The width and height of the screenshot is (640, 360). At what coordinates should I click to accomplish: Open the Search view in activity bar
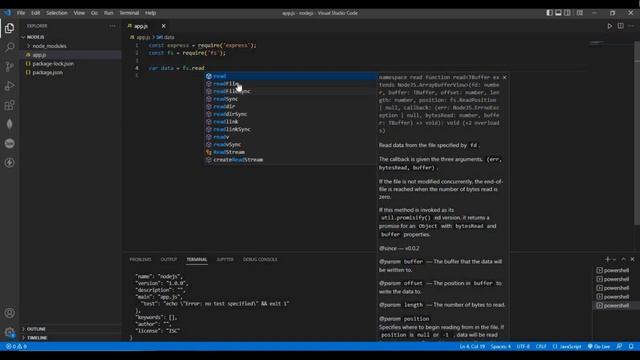[9, 47]
